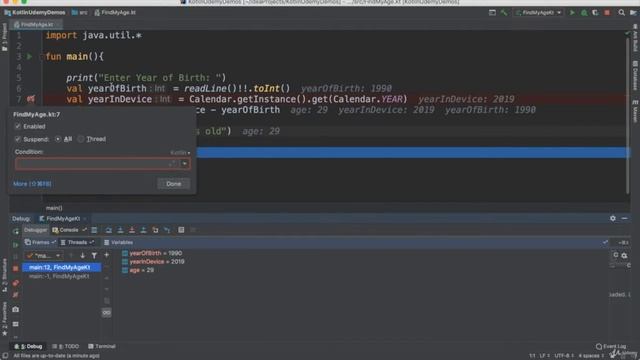This screenshot has height=360, width=640.
Task: Open Search Everywhere magnifier icon
Action: 621,13
